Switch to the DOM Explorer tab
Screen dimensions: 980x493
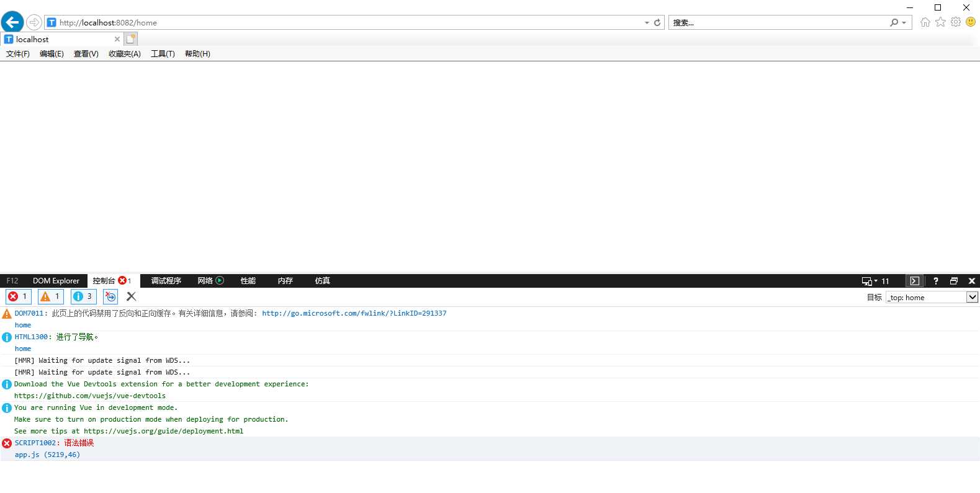[56, 281]
